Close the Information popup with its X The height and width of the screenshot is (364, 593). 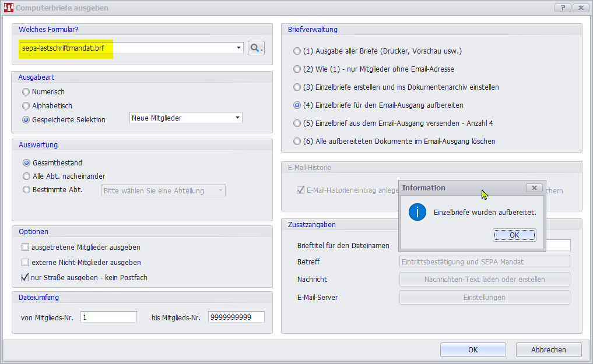[534, 188]
